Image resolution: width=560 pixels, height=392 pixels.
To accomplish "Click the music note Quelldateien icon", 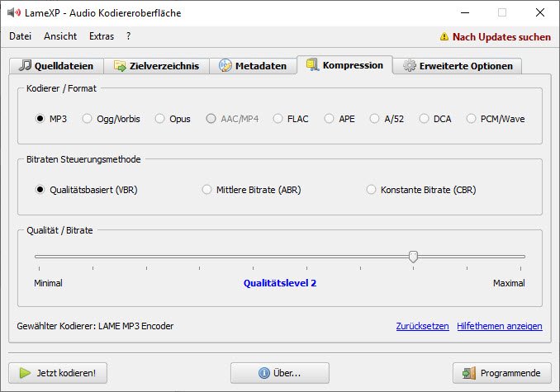I will point(26,66).
